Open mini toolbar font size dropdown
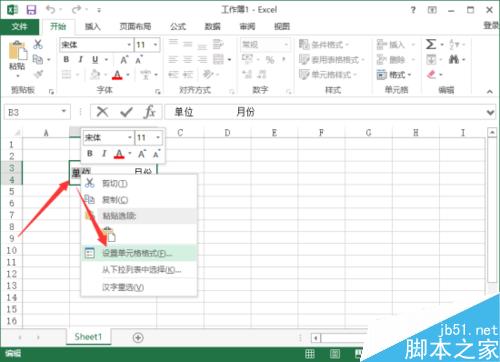This screenshot has height=362, width=500. (x=158, y=137)
